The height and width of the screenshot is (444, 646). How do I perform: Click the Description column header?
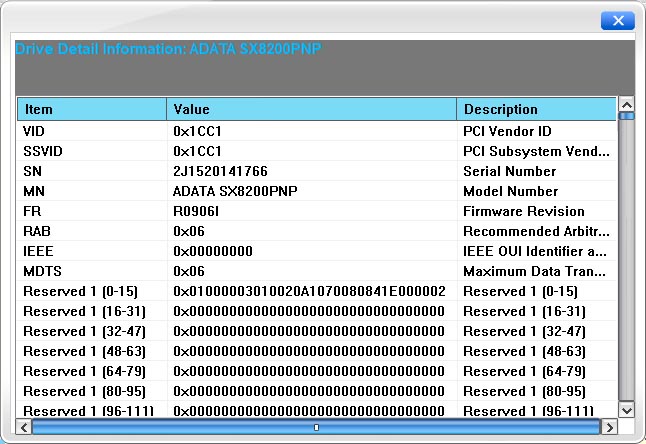(x=536, y=109)
